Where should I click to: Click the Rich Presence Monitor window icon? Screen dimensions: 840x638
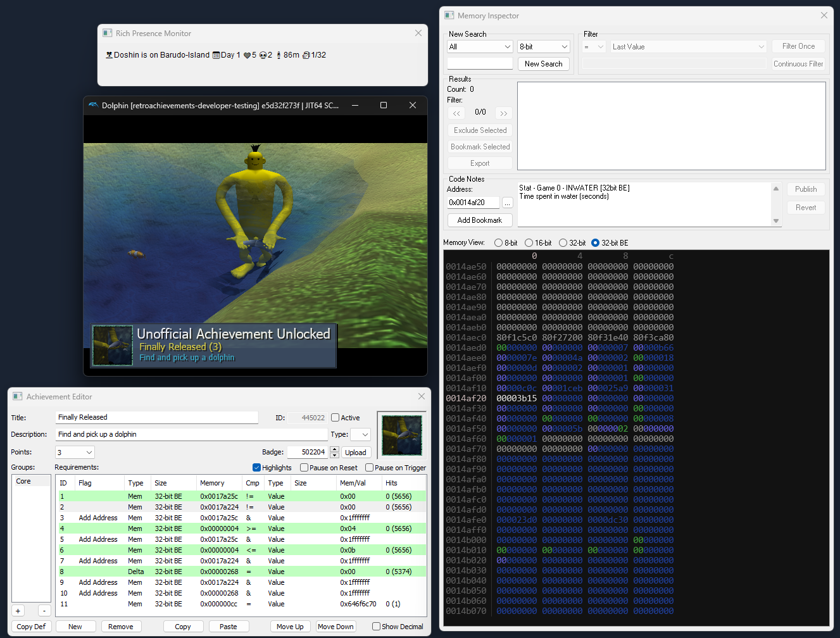point(108,33)
